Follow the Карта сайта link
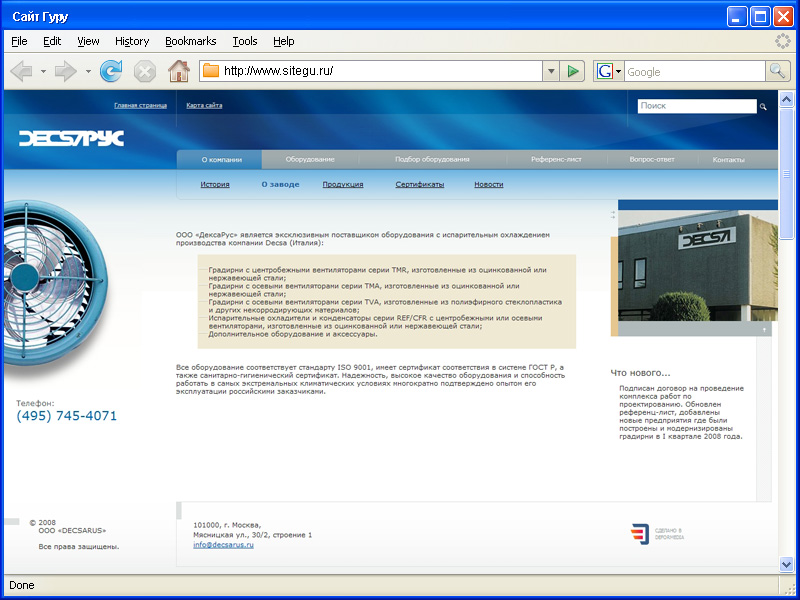 (204, 106)
